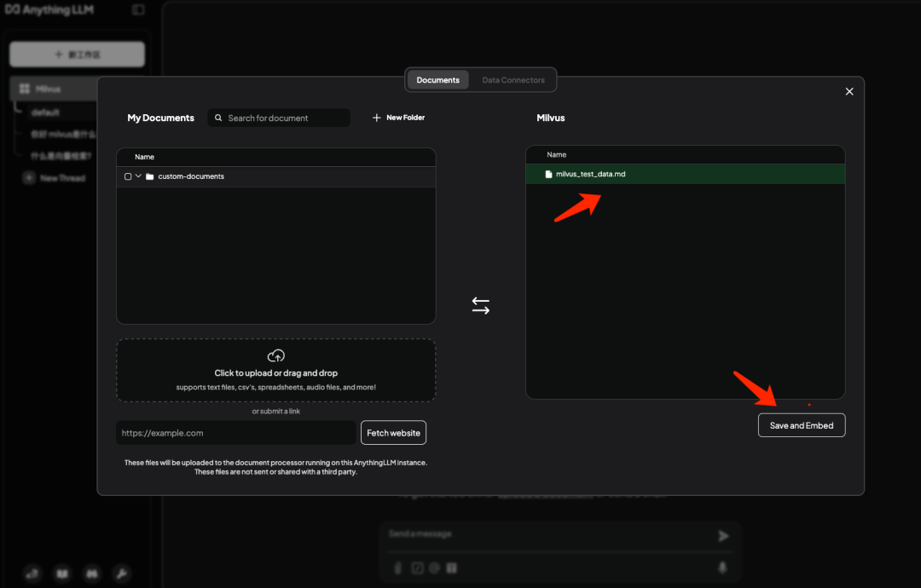Click the first icon in sidebar footer

coord(32,574)
